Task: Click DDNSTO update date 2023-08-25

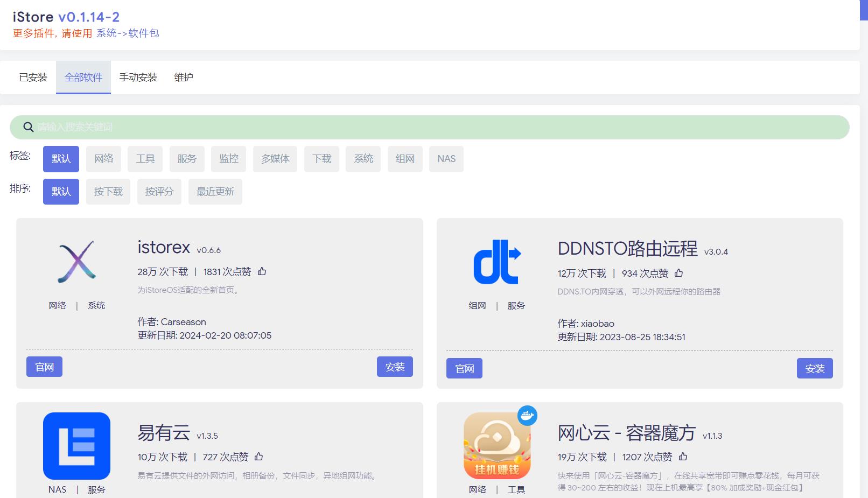Action: point(621,337)
